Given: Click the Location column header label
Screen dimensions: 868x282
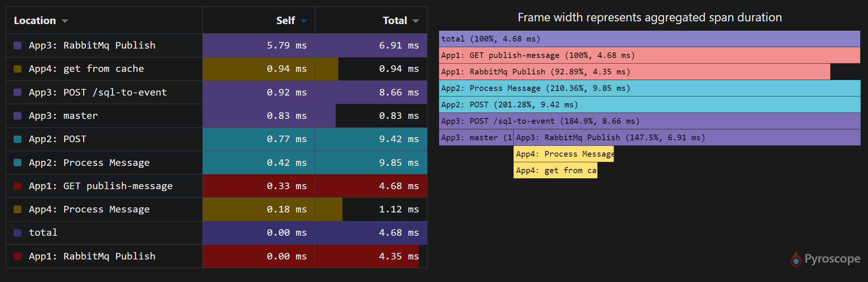Looking at the screenshot, I should 35,21.
